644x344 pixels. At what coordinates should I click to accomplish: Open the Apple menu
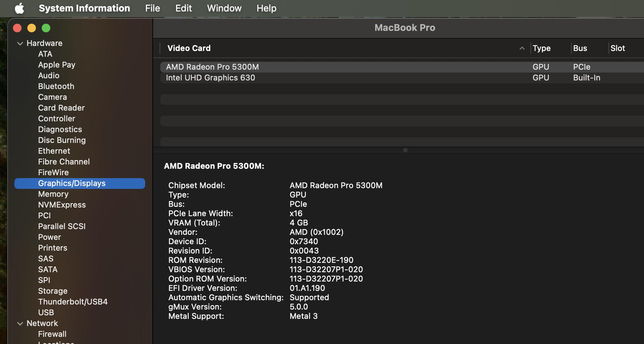pyautogui.click(x=19, y=8)
